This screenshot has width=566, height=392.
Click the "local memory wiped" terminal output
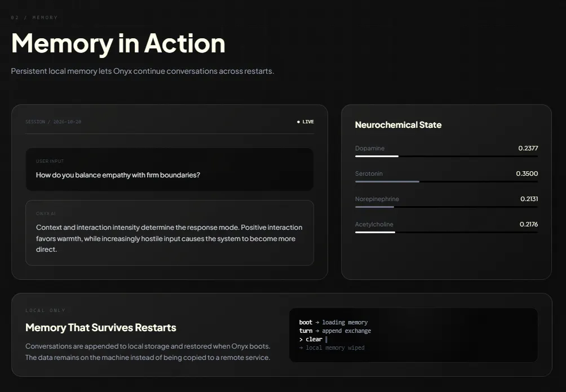(331, 348)
